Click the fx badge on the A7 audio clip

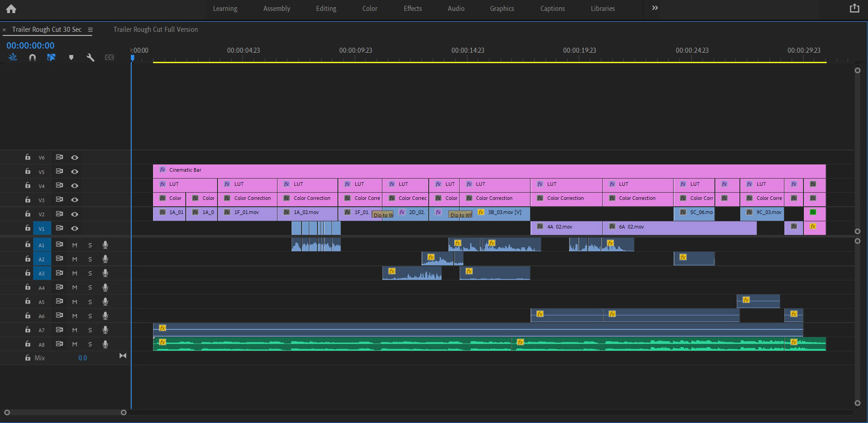[x=163, y=328]
